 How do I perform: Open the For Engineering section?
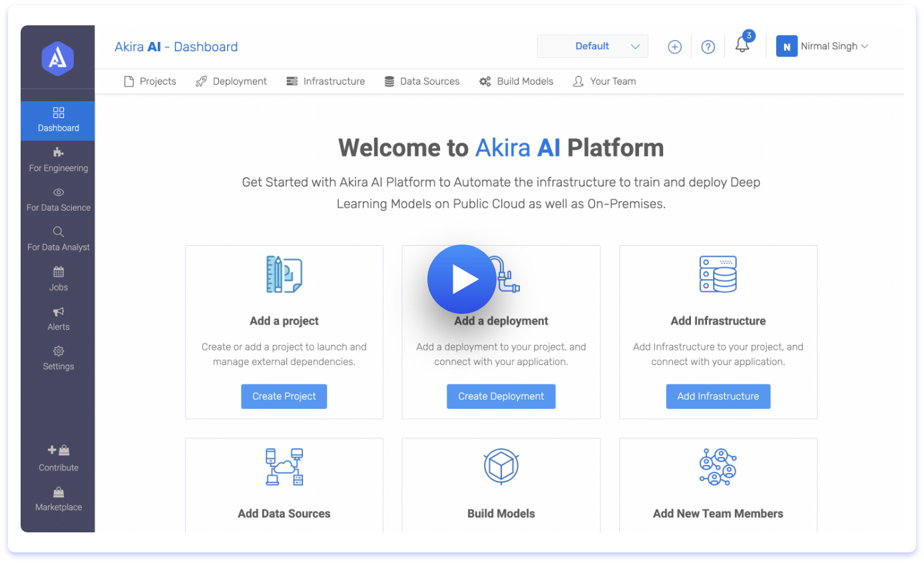pyautogui.click(x=58, y=161)
